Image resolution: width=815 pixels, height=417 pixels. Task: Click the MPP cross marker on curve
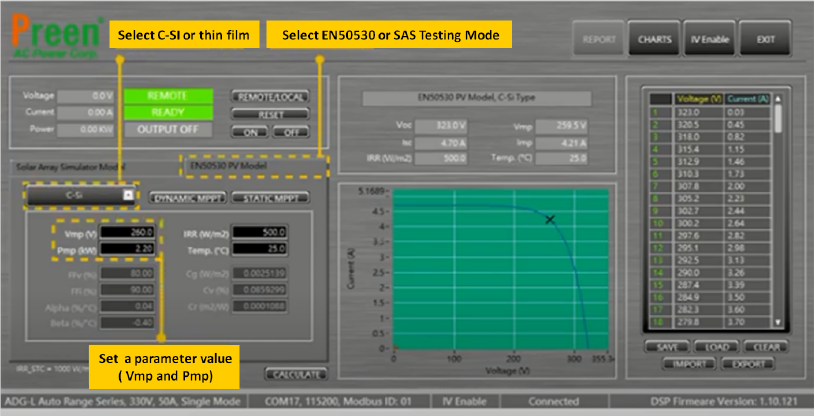click(550, 219)
